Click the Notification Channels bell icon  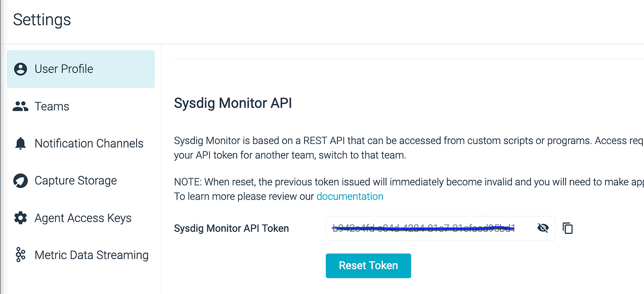pos(21,143)
